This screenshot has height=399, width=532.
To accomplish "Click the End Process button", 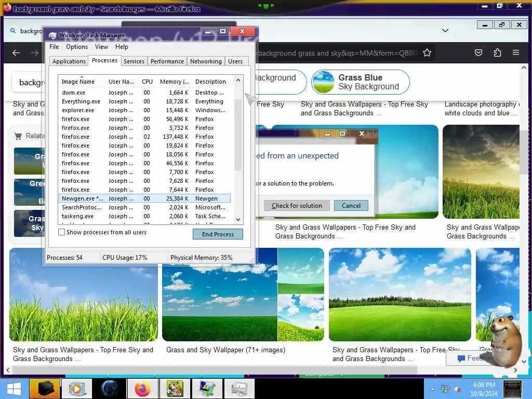I will (x=218, y=234).
